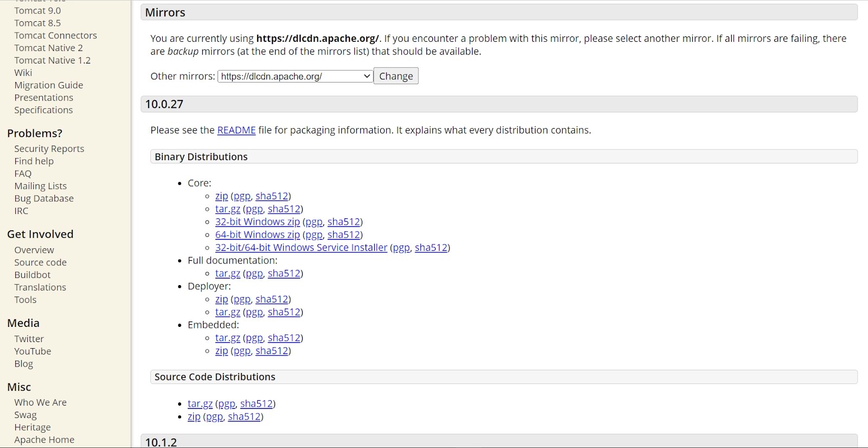Click the Change mirror button
868x448 pixels.
(x=396, y=76)
